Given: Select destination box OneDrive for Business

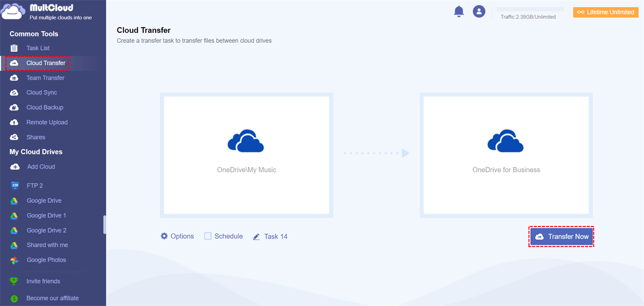Looking at the screenshot, I should tap(506, 155).
